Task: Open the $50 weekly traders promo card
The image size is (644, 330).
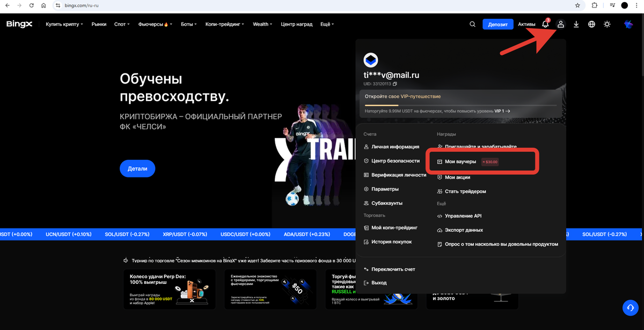Action: [270, 289]
